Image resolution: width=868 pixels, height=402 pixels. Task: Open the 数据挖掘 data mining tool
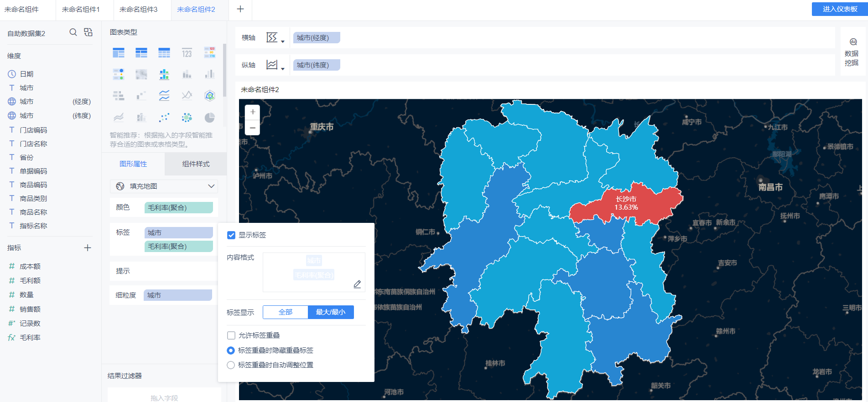coord(851,52)
